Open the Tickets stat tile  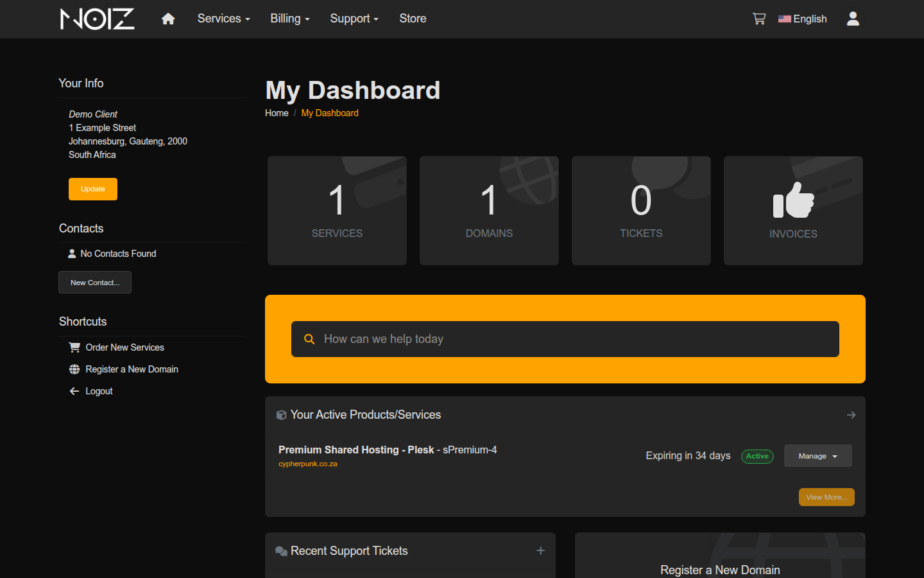[641, 211]
